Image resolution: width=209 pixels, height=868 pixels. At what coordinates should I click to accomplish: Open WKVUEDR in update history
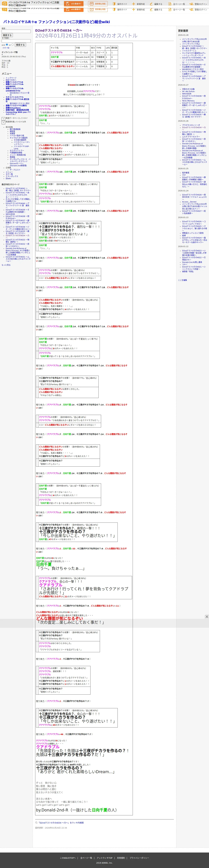(x=187, y=94)
